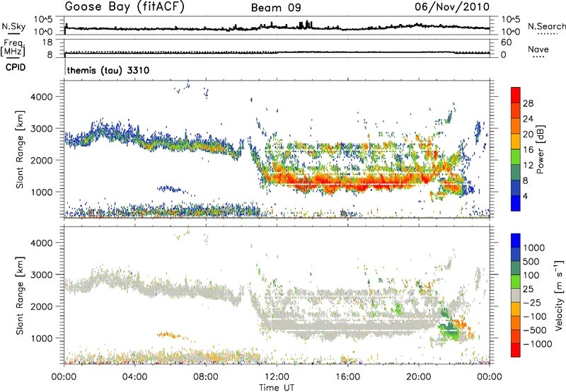Click the date '06/Nov/2010'
The height and width of the screenshot is (392, 566).
pyautogui.click(x=452, y=6)
